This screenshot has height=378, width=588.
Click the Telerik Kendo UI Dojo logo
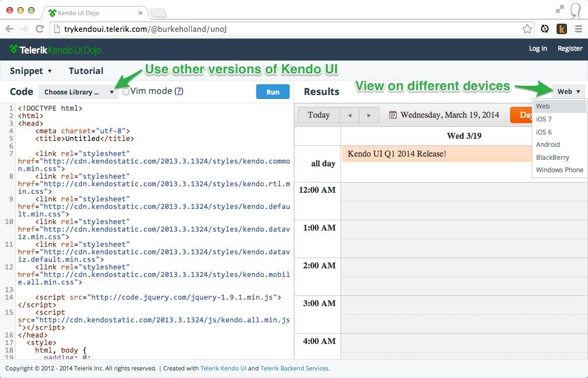pos(56,50)
